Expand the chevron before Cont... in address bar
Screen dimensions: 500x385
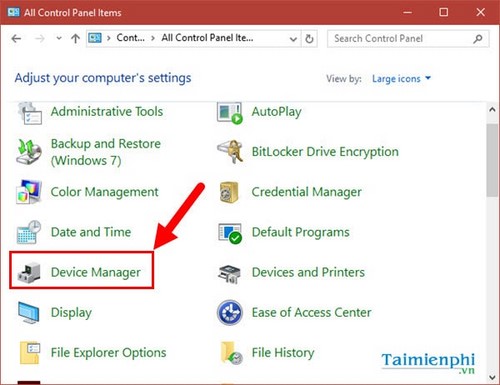click(x=109, y=38)
